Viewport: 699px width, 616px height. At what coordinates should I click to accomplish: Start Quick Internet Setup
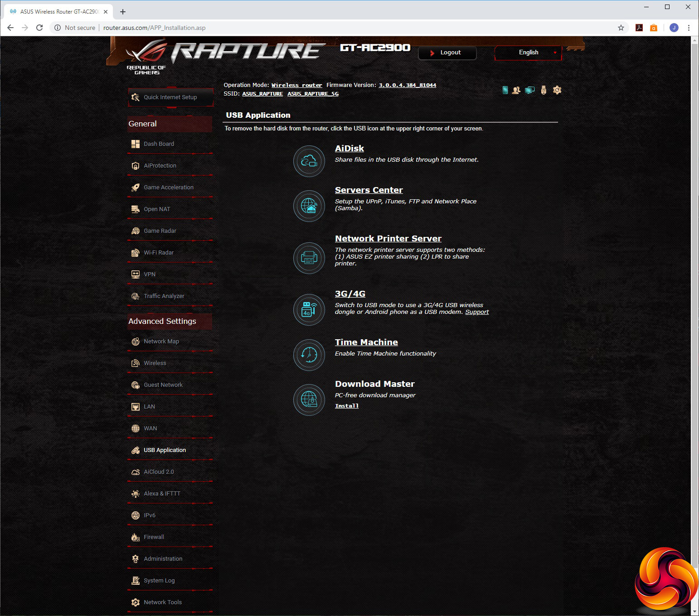(170, 97)
